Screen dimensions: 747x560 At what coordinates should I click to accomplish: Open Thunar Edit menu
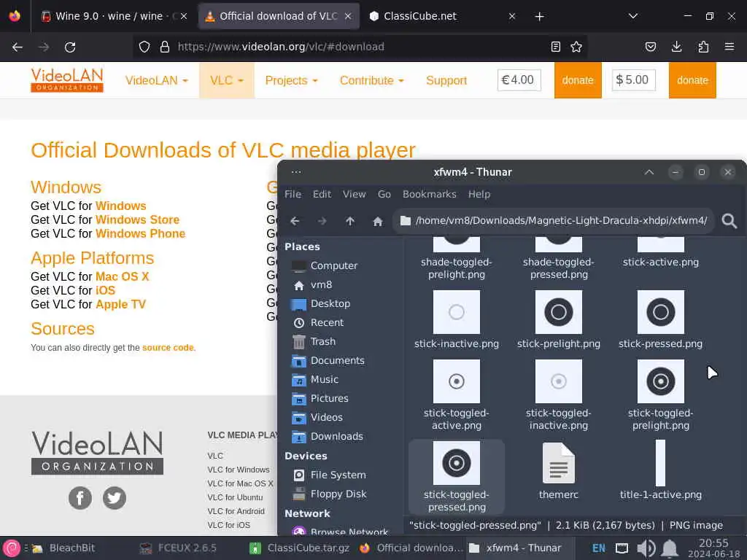click(322, 194)
